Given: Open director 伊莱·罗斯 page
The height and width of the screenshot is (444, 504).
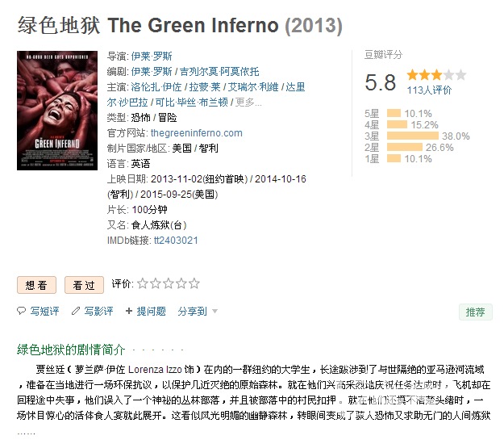Looking at the screenshot, I should 152,56.
